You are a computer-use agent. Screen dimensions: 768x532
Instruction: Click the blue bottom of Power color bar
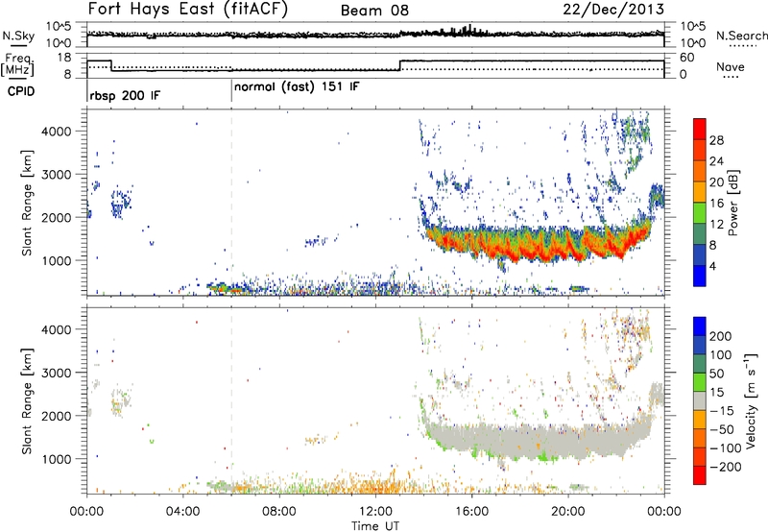click(x=700, y=276)
